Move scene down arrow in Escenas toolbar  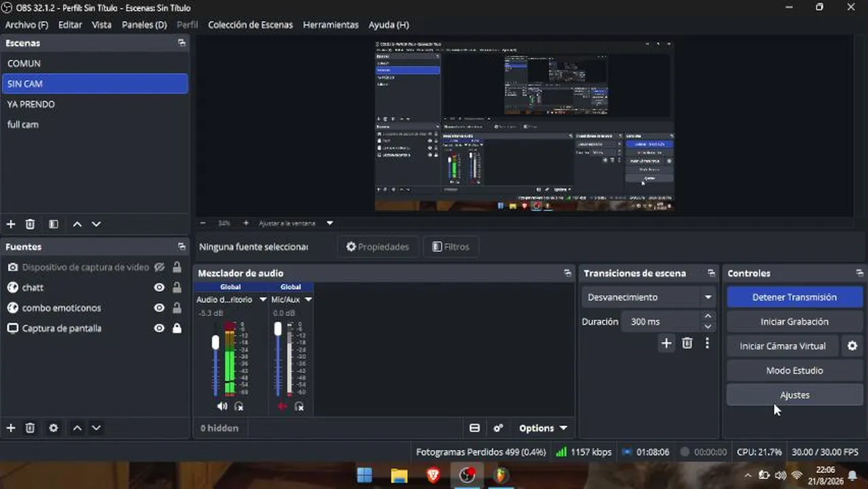[x=96, y=224]
